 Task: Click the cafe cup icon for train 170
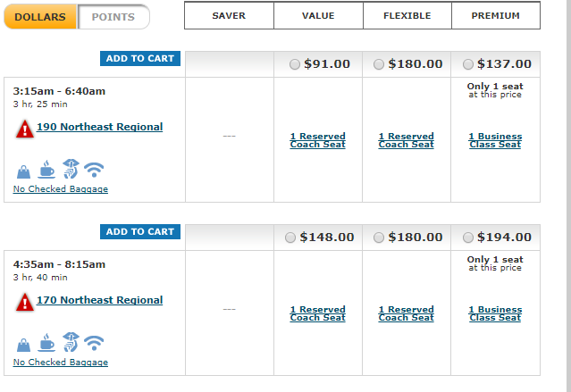click(46, 343)
